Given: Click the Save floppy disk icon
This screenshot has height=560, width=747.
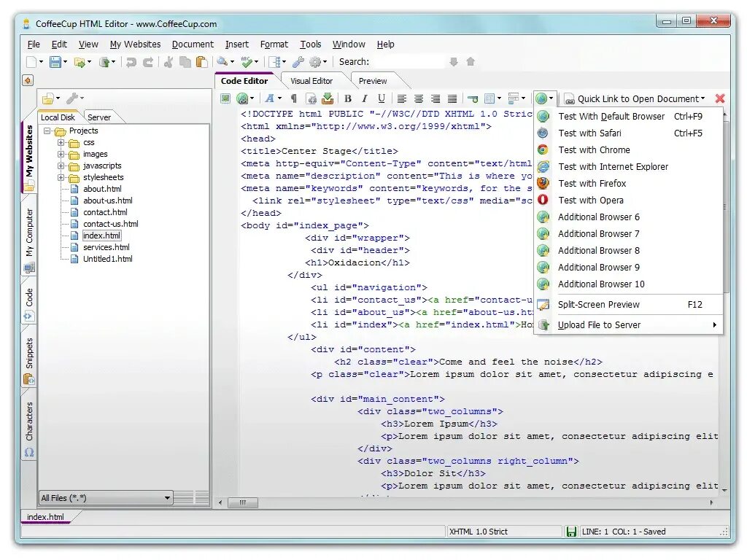Looking at the screenshot, I should tap(55, 62).
